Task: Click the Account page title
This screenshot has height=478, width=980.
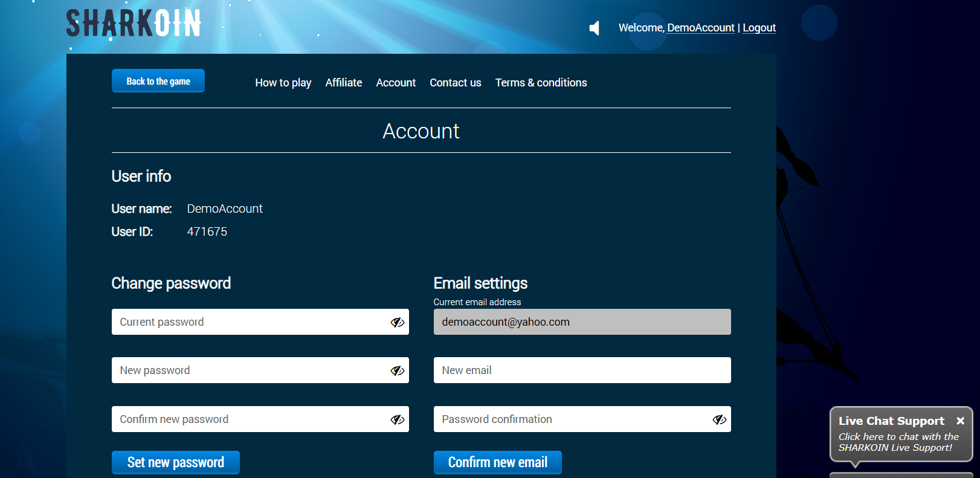Action: pos(421,131)
